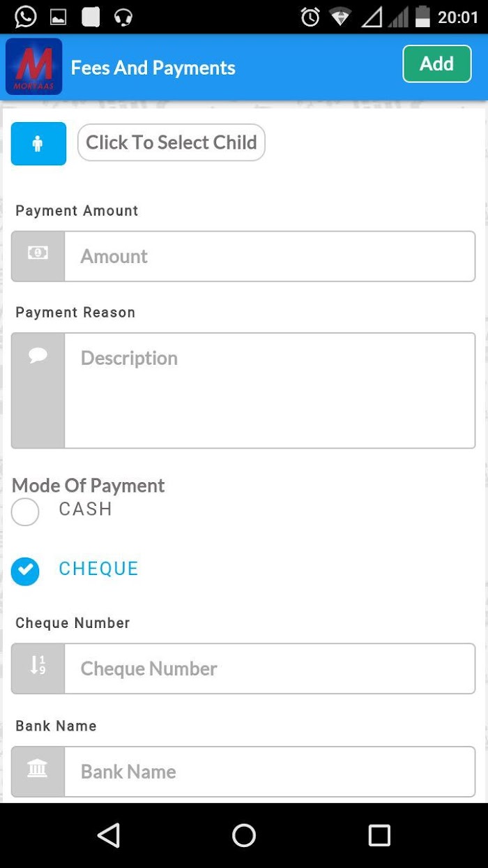488x868 pixels.
Task: Tap the Mortaas app logo
Action: pos(33,67)
